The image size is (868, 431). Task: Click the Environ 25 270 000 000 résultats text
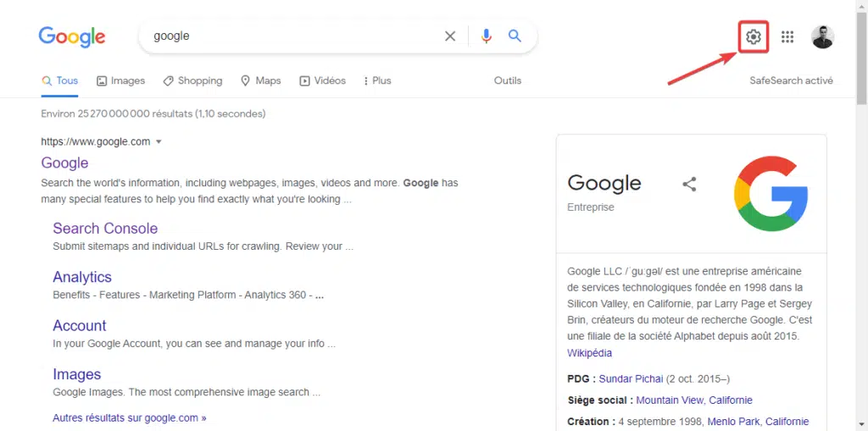pos(153,114)
